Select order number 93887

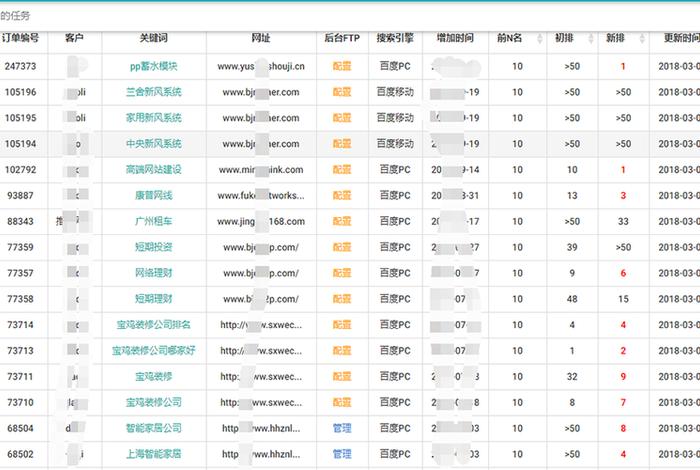pos(21,195)
